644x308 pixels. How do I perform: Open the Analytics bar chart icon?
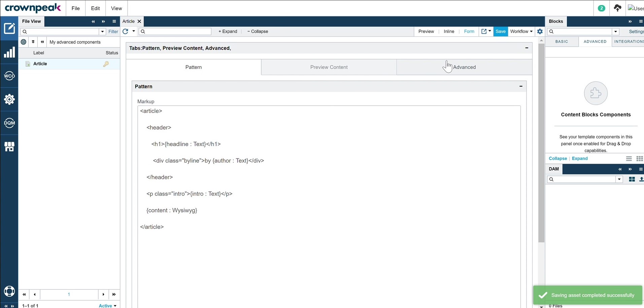9,53
